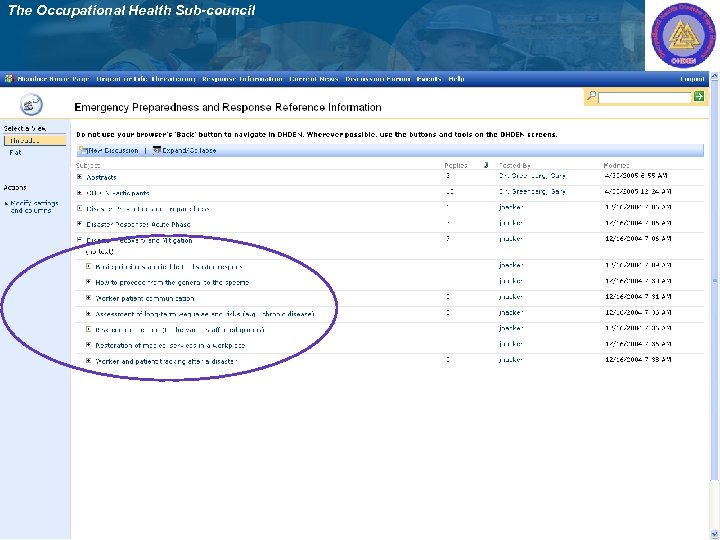Collapse the Disaster Recovery and Mitigation thread
The width and height of the screenshot is (720, 540).
(x=79, y=240)
